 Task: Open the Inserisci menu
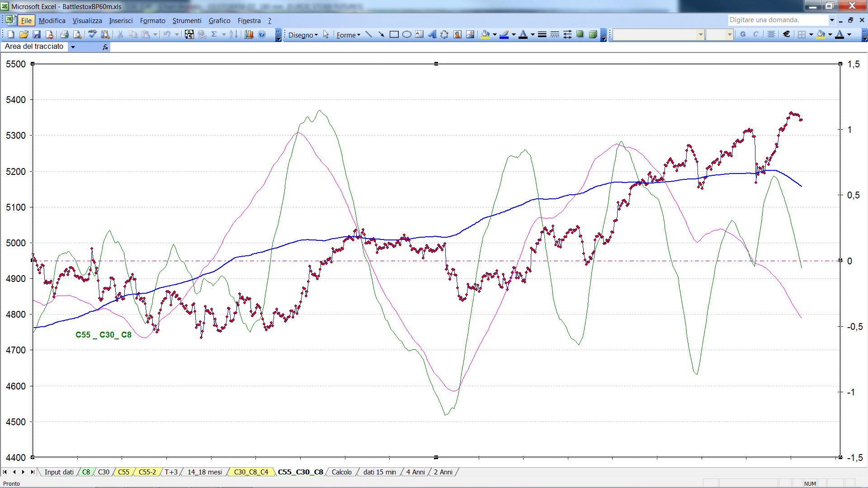121,21
